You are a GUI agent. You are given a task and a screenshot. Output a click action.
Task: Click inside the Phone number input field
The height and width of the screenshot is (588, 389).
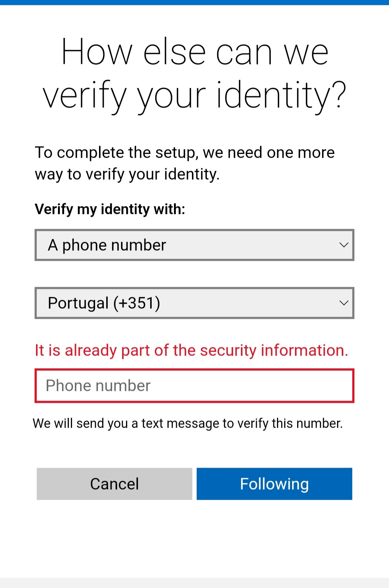(194, 386)
